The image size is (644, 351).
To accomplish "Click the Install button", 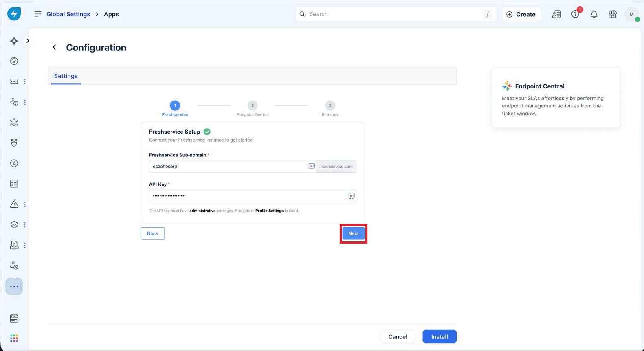I will click(x=440, y=337).
